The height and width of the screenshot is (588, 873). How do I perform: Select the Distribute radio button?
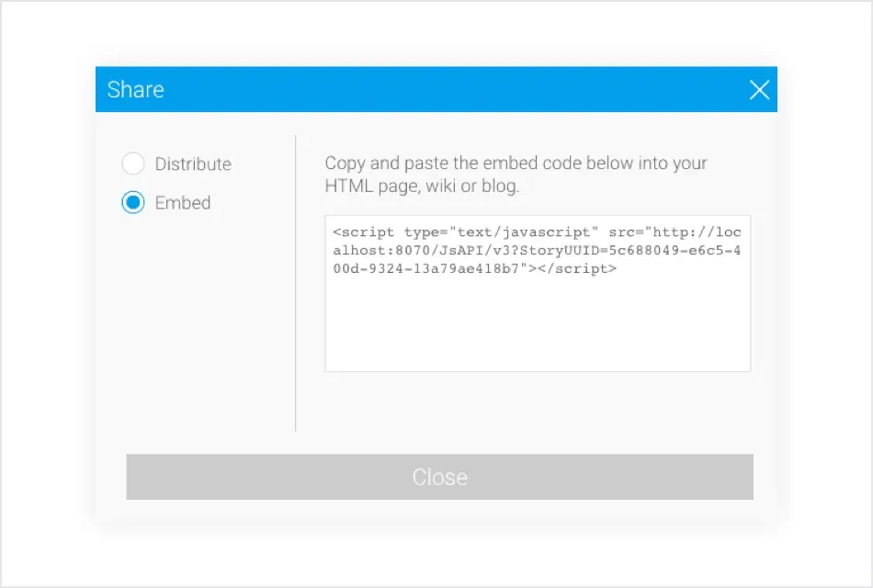133,164
